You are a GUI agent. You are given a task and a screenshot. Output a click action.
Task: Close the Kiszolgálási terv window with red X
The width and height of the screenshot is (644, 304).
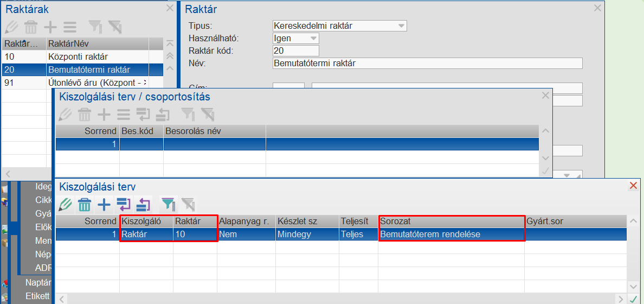[x=633, y=186]
